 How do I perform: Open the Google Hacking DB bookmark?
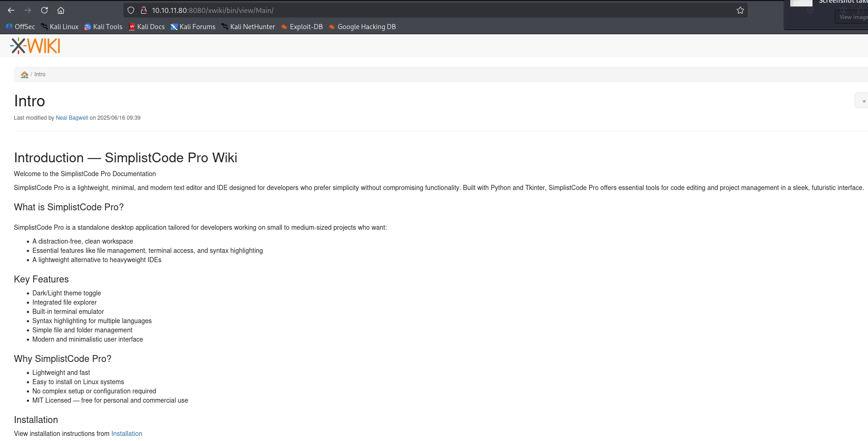point(362,27)
